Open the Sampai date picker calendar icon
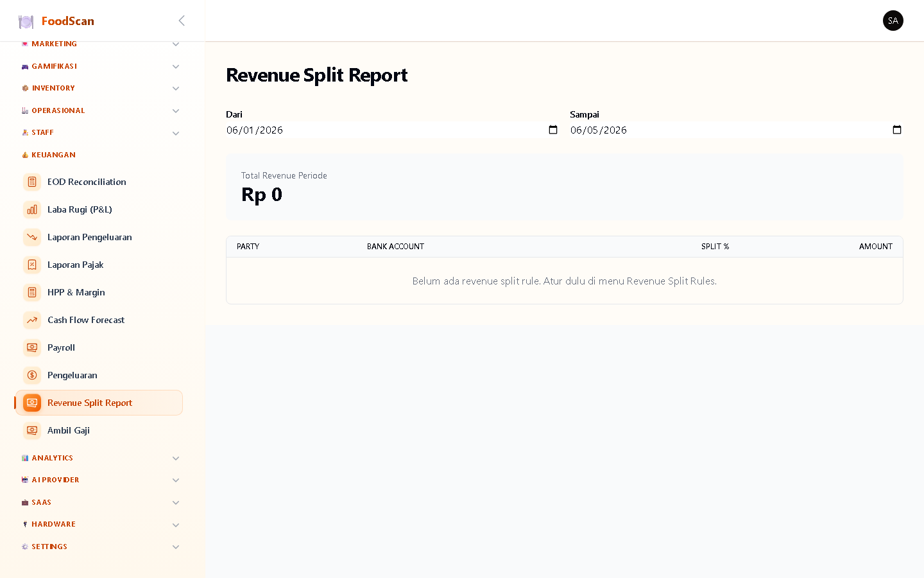This screenshot has height=578, width=924. point(897,130)
